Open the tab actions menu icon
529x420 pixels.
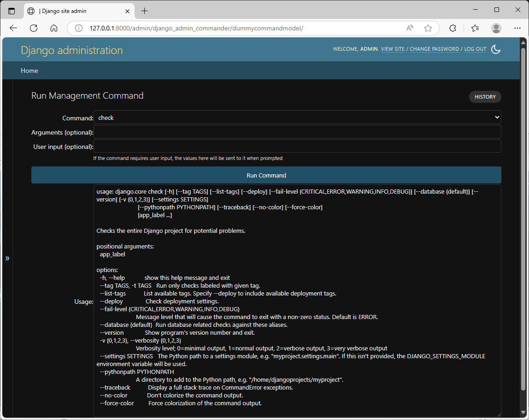pyautogui.click(x=12, y=11)
